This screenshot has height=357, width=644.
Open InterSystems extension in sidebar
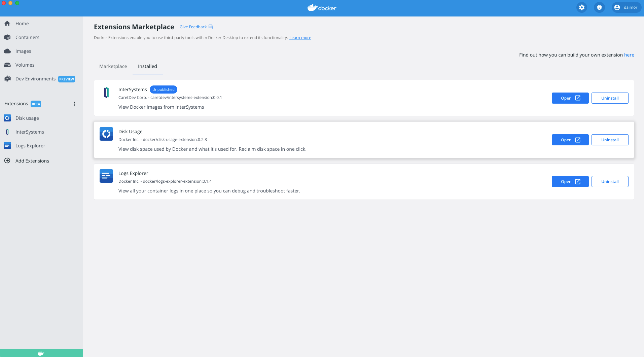pos(41,132)
